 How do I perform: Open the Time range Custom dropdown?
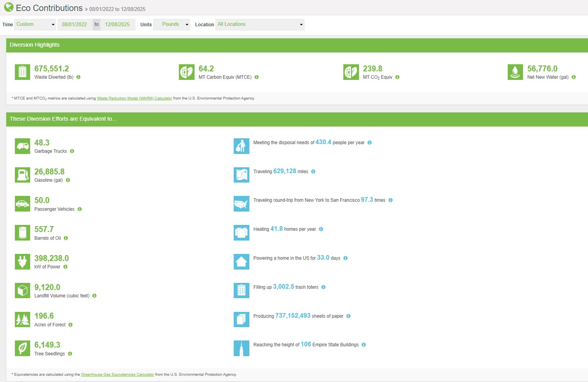(35, 24)
